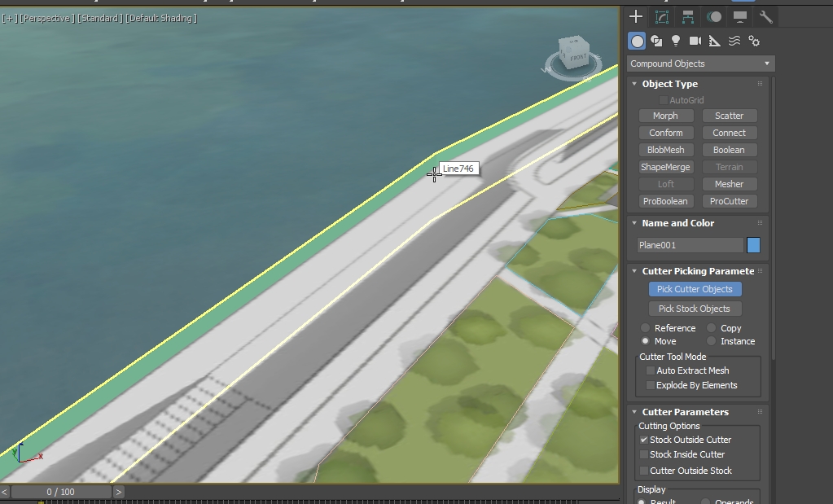833x504 pixels.
Task: Select the Copy radio option
Action: 712,327
